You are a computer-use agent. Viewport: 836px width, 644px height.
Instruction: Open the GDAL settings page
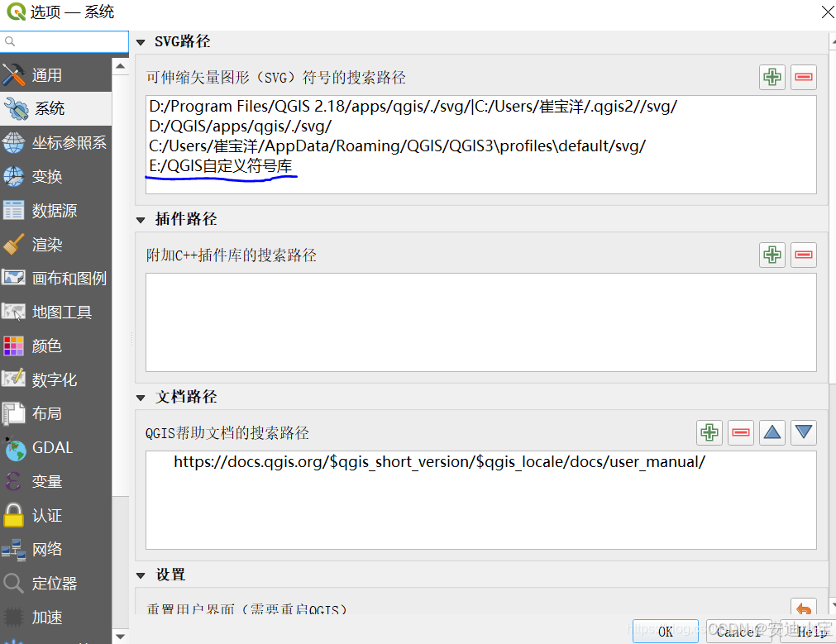point(55,448)
